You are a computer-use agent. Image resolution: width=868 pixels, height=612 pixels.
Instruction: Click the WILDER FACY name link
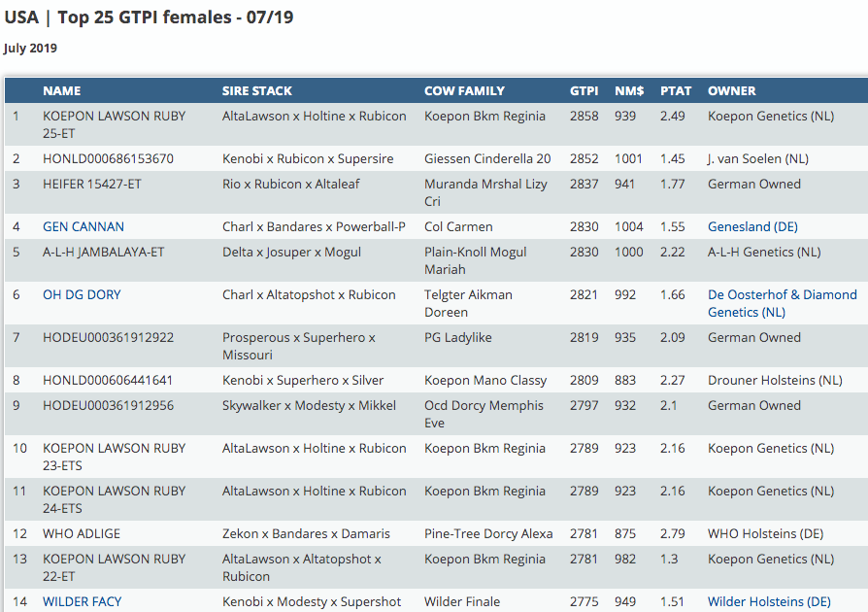(83, 601)
